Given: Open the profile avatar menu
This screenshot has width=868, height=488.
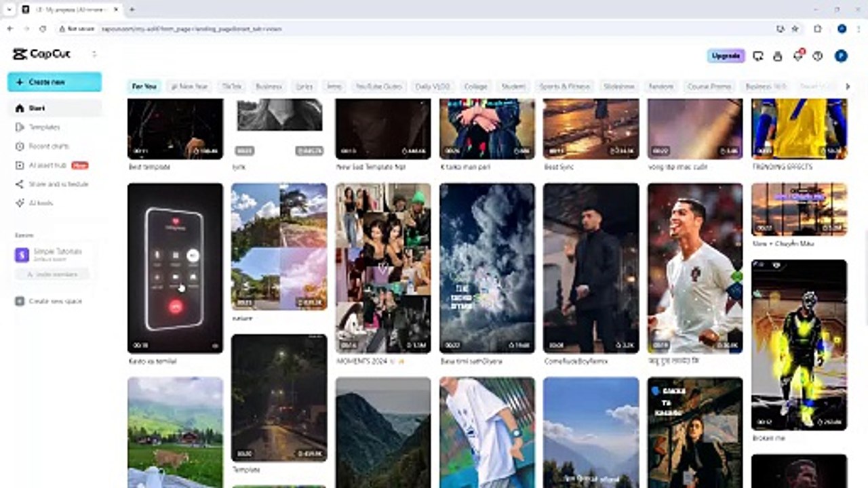Looking at the screenshot, I should click(841, 56).
